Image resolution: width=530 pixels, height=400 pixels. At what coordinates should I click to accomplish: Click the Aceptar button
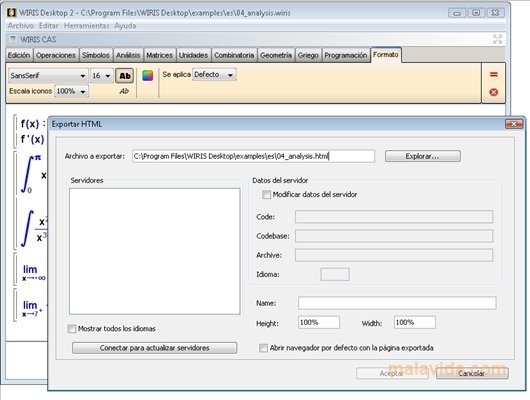click(392, 373)
